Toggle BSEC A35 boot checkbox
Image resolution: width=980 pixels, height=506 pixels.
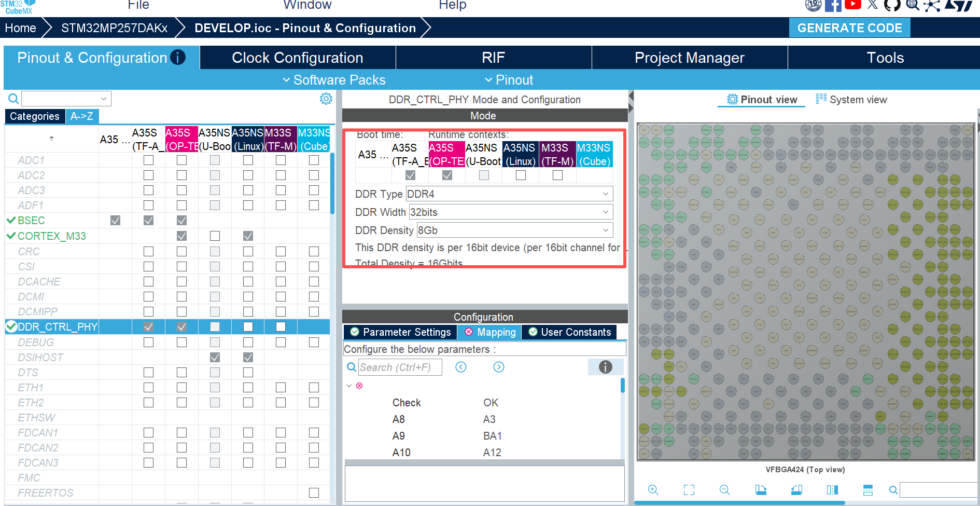point(115,221)
